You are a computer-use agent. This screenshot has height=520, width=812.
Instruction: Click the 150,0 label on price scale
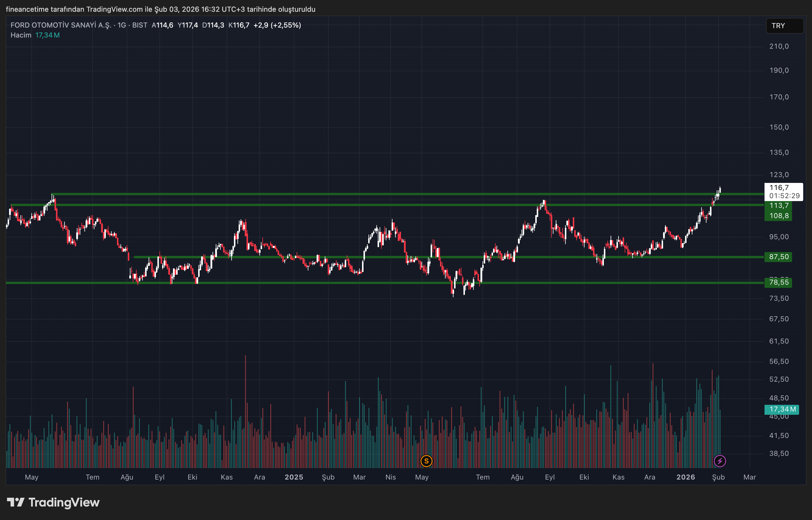pos(779,127)
